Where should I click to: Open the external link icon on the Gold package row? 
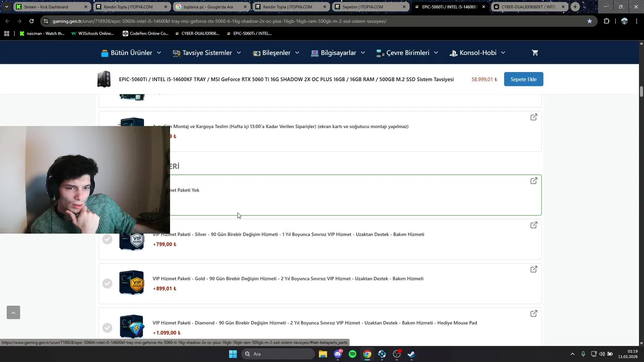534,269
